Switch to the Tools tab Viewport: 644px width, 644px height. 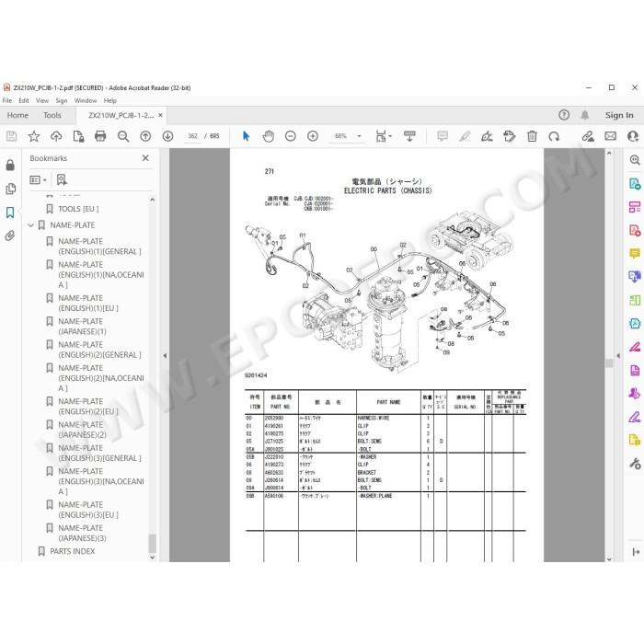tap(52, 115)
